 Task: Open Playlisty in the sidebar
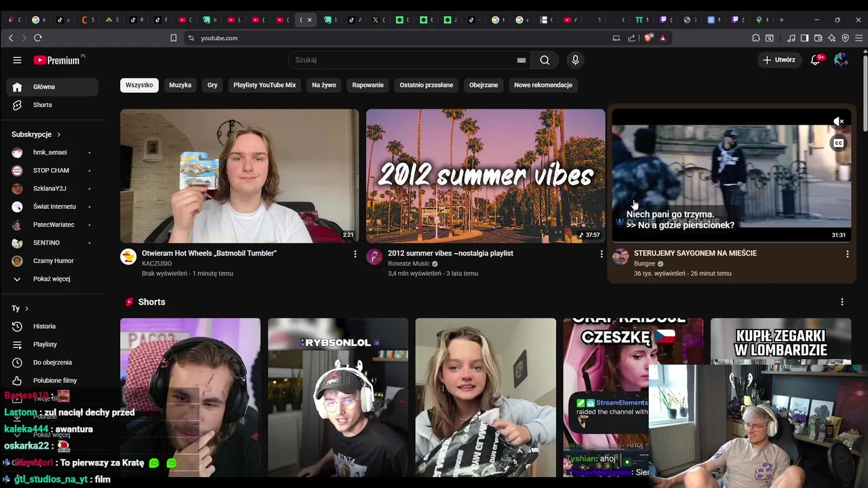point(52,344)
